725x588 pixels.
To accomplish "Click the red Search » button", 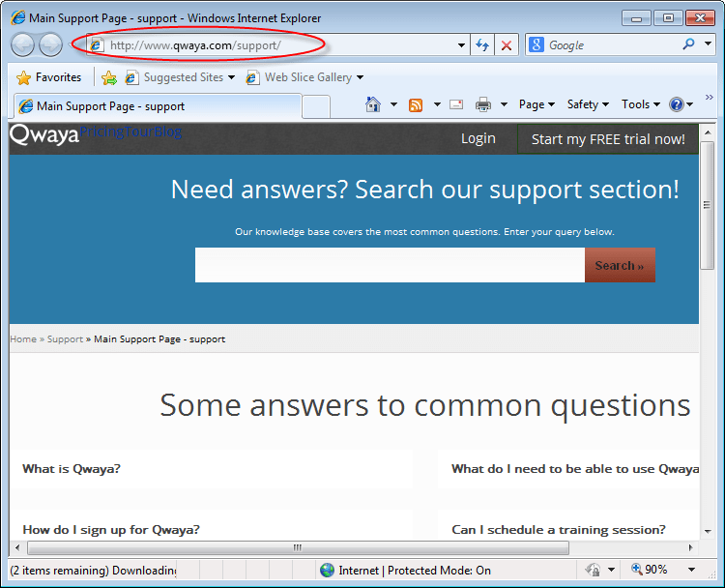I will pos(620,265).
